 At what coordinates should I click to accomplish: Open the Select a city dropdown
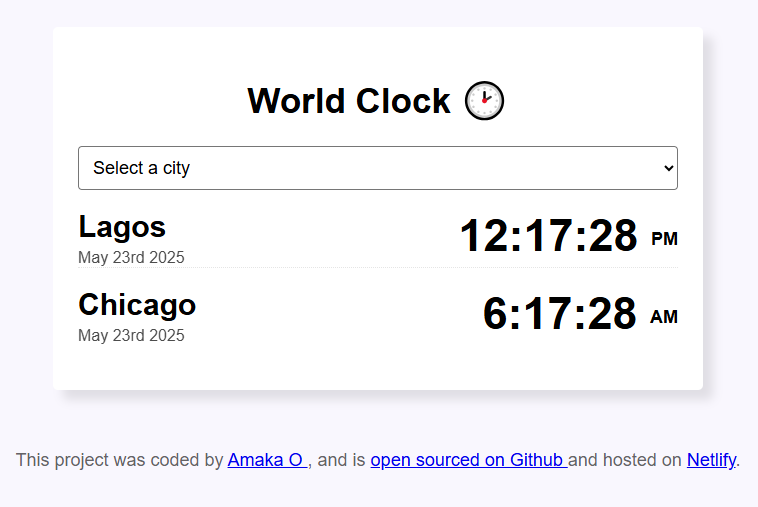pos(377,168)
